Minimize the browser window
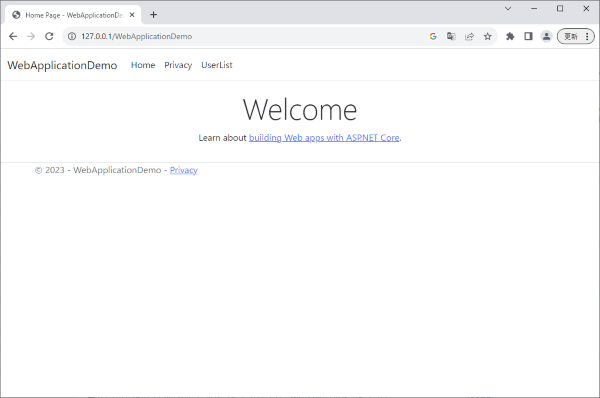The height and width of the screenshot is (398, 600). (x=534, y=8)
